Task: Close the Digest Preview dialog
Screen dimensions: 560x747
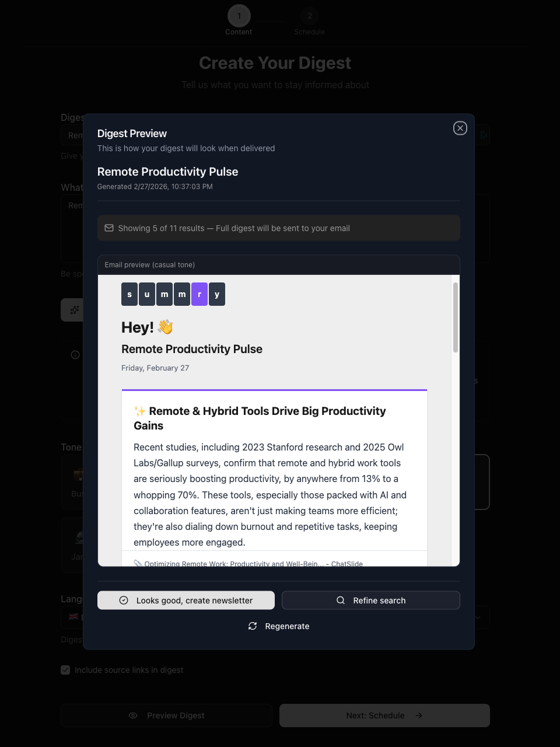Action: [460, 128]
